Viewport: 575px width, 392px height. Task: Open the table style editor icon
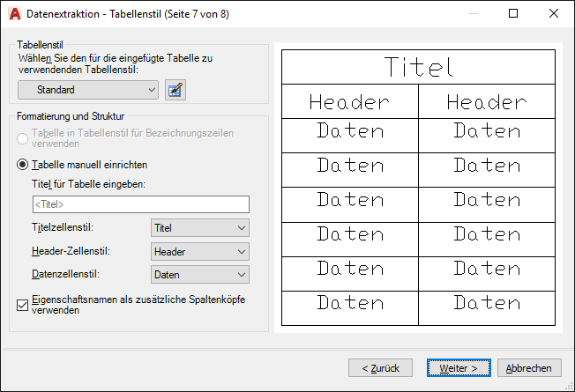click(175, 89)
